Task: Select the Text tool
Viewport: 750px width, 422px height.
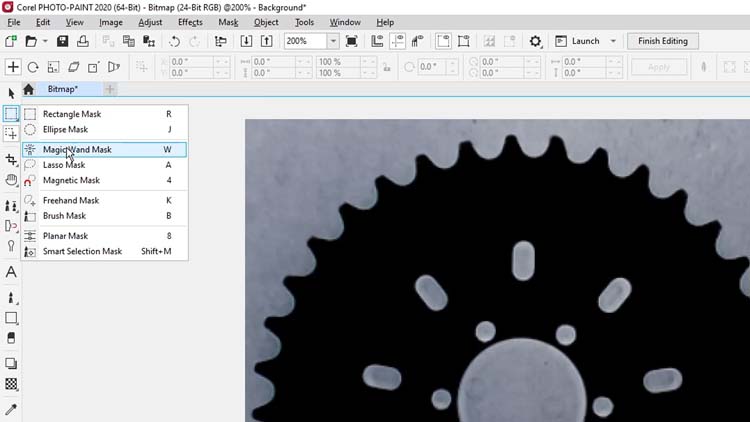Action: [x=11, y=272]
